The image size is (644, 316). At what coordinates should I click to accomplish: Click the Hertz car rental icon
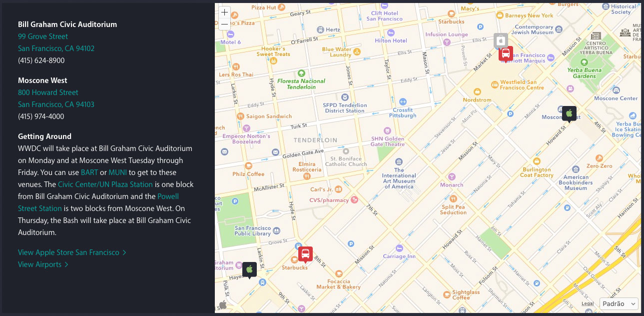click(320, 30)
